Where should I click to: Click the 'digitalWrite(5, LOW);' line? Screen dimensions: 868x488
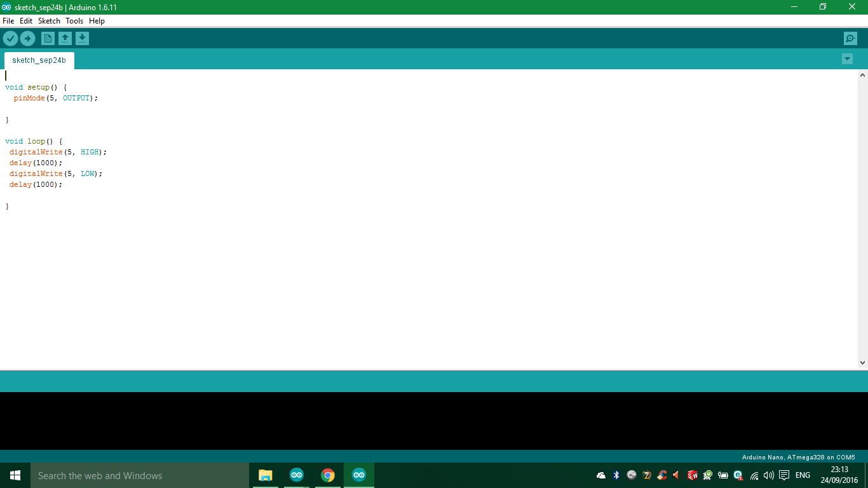coord(56,173)
